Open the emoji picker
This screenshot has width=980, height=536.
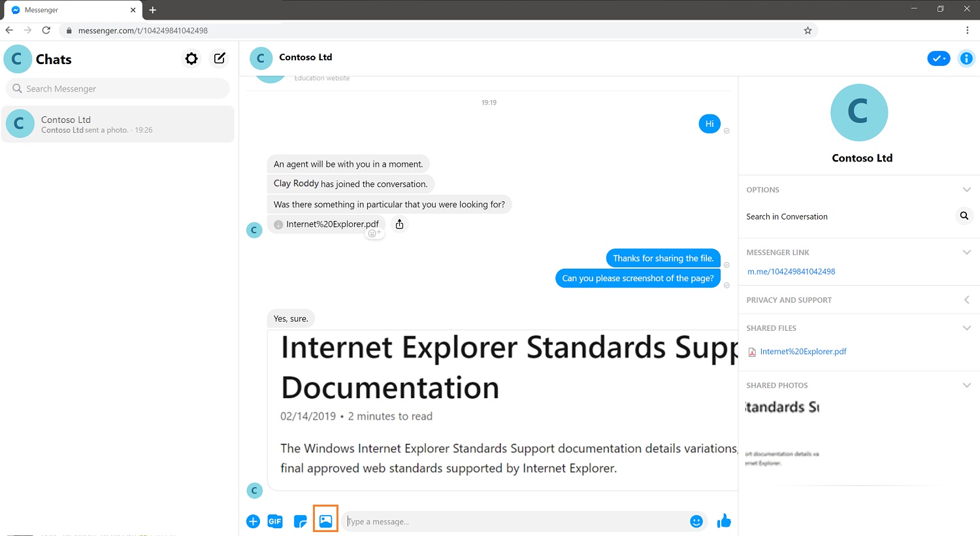pos(696,521)
